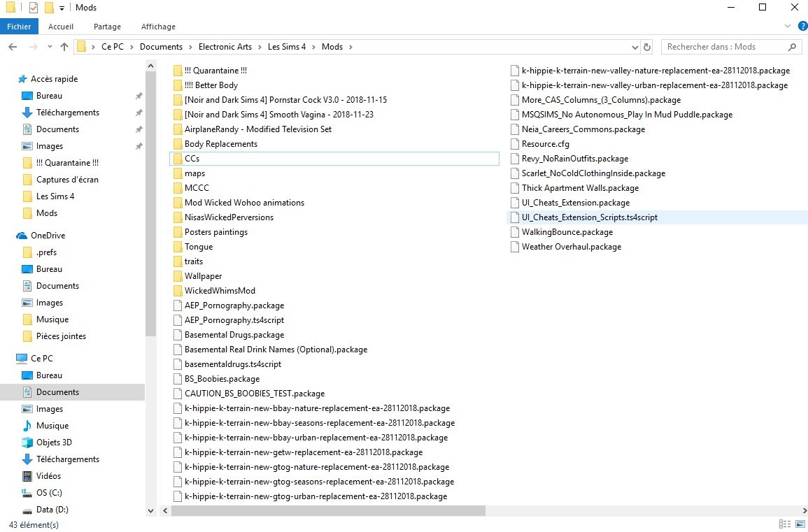Select the '!!!! Better Body' folder

[x=211, y=85]
